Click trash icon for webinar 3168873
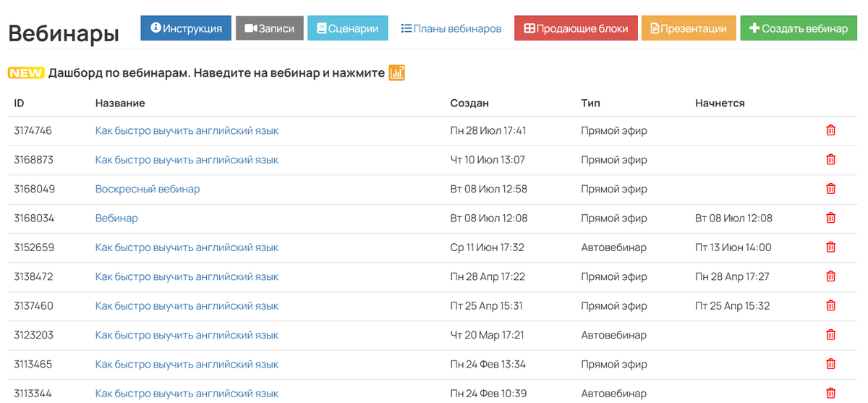This screenshot has width=868, height=403. pyautogui.click(x=830, y=160)
